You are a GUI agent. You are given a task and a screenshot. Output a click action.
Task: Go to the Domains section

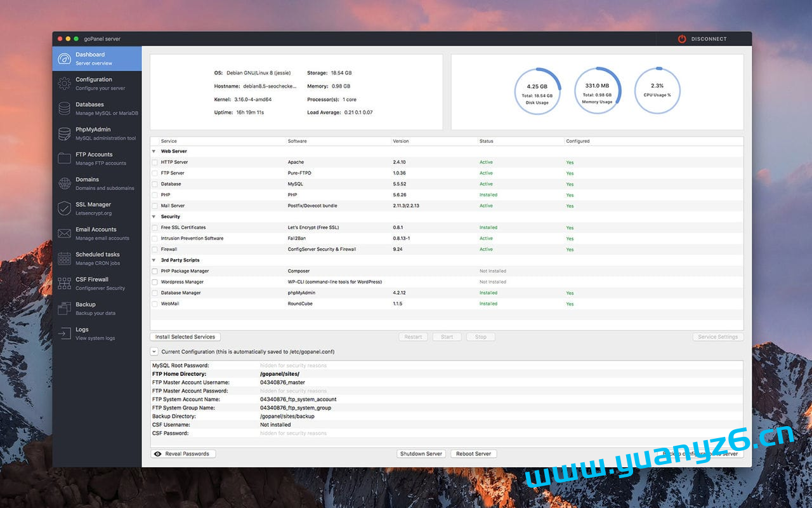[x=97, y=184]
